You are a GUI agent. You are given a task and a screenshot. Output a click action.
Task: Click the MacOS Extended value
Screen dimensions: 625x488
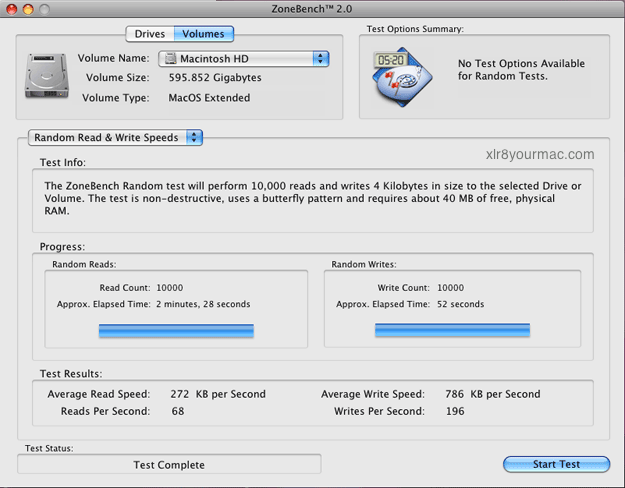209,98
